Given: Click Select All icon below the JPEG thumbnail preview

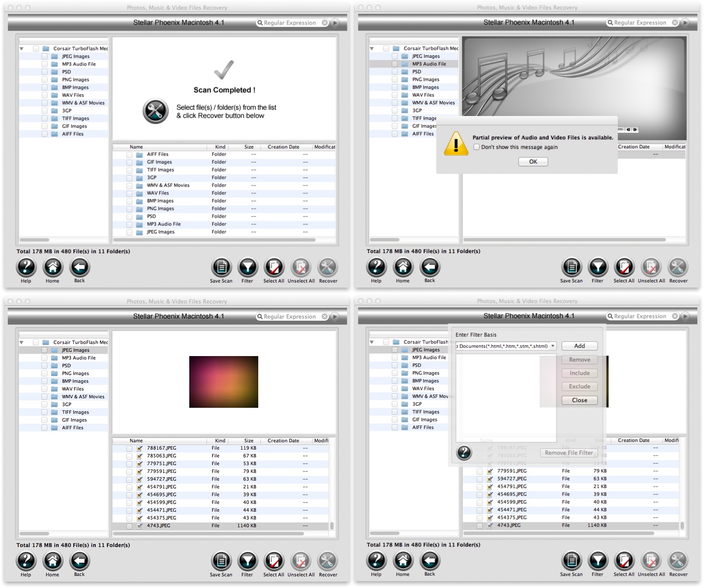Looking at the screenshot, I should click(274, 562).
